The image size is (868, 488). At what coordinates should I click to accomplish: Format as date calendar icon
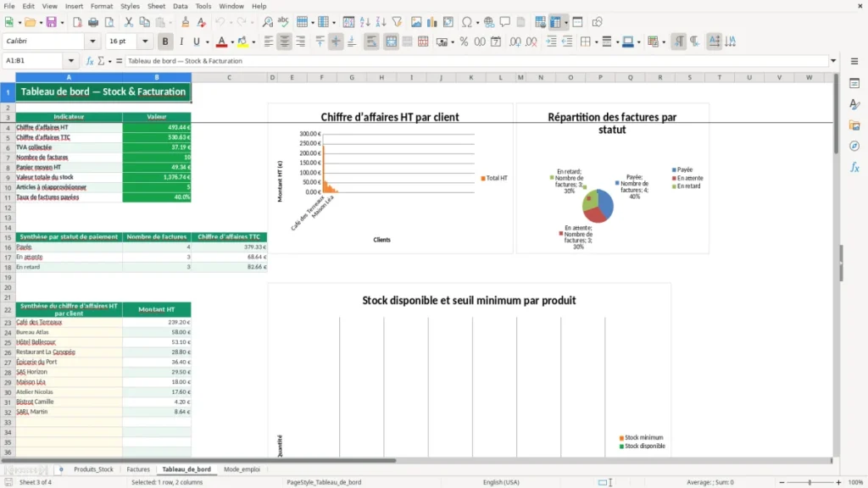pos(496,42)
